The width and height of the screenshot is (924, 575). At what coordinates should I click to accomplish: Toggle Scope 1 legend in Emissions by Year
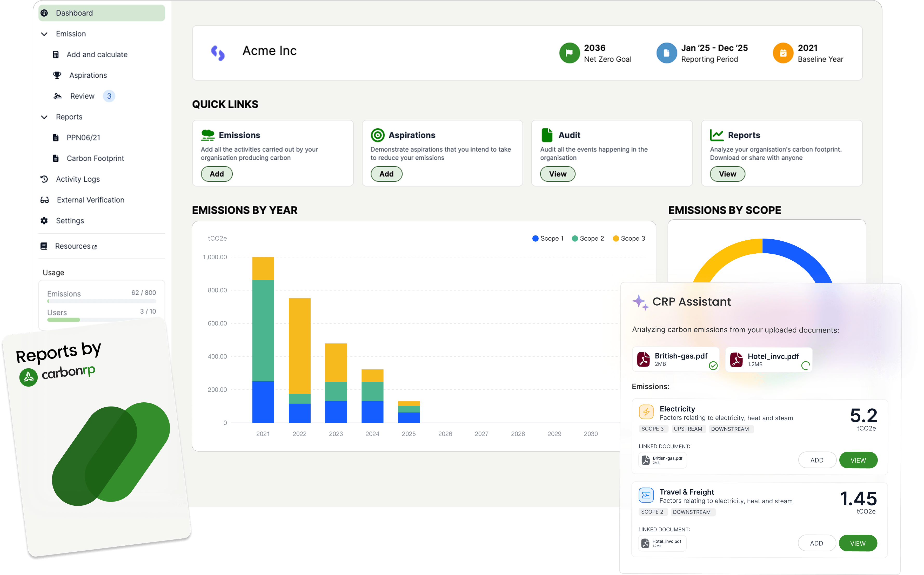point(548,239)
